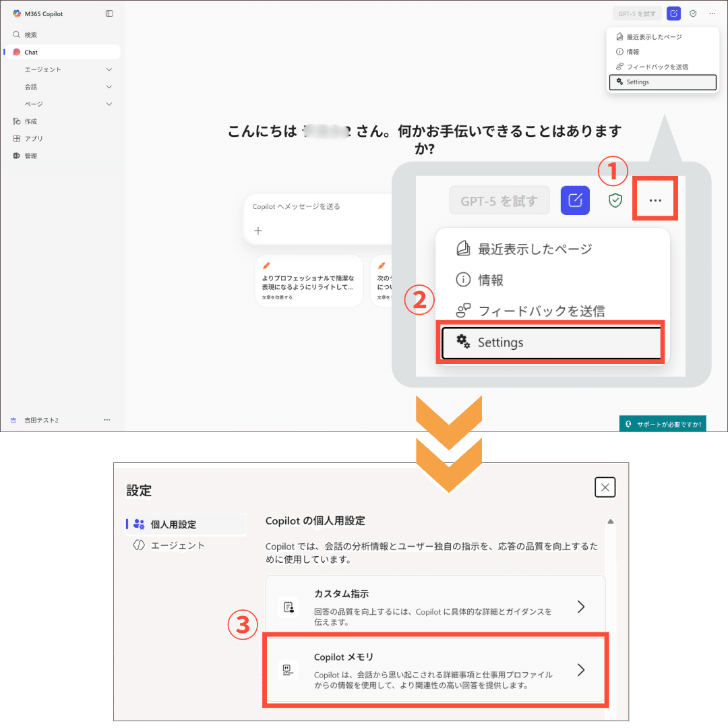Open the 管理 (Admin) icon in sidebar
This screenshot has width=728, height=728.
click(x=16, y=156)
